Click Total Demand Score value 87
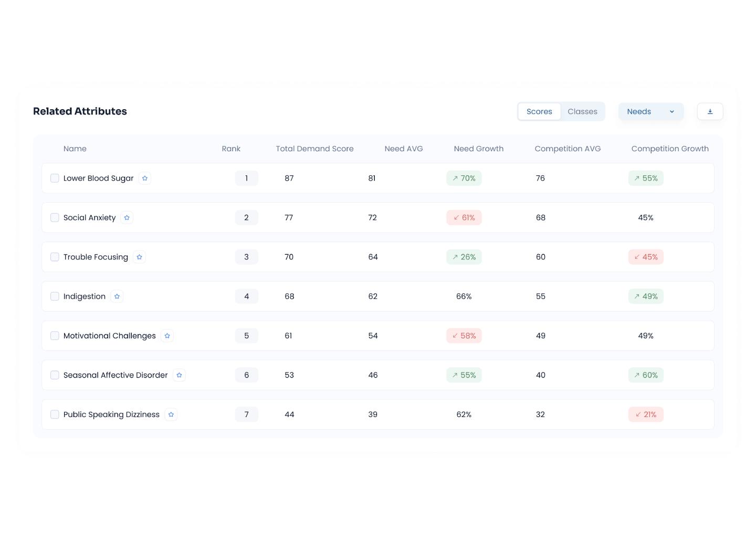Screen dimensions: 756x540 289,178
